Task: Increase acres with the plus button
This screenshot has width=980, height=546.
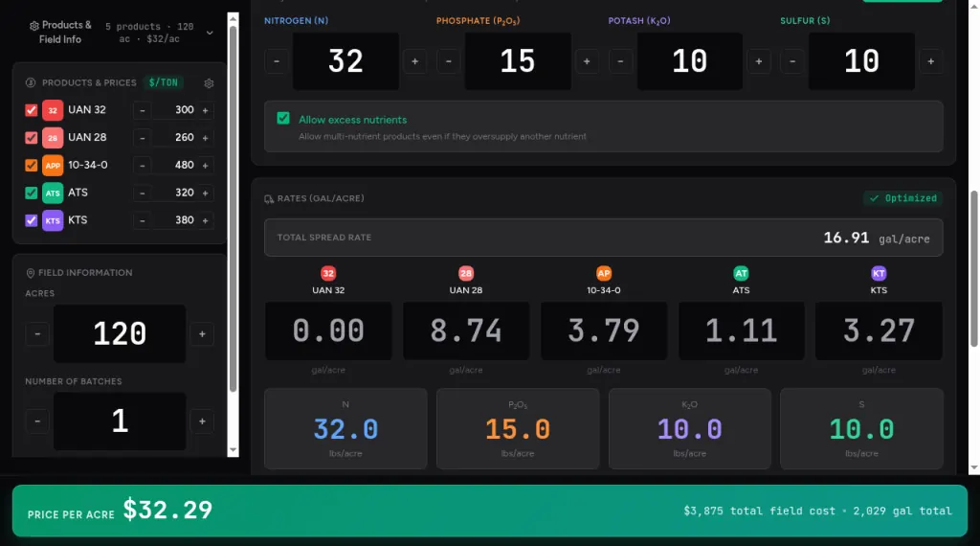Action: pyautogui.click(x=202, y=334)
